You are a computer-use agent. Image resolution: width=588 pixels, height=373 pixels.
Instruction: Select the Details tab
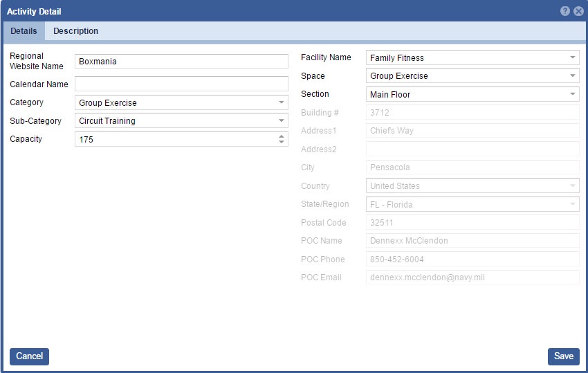[24, 31]
